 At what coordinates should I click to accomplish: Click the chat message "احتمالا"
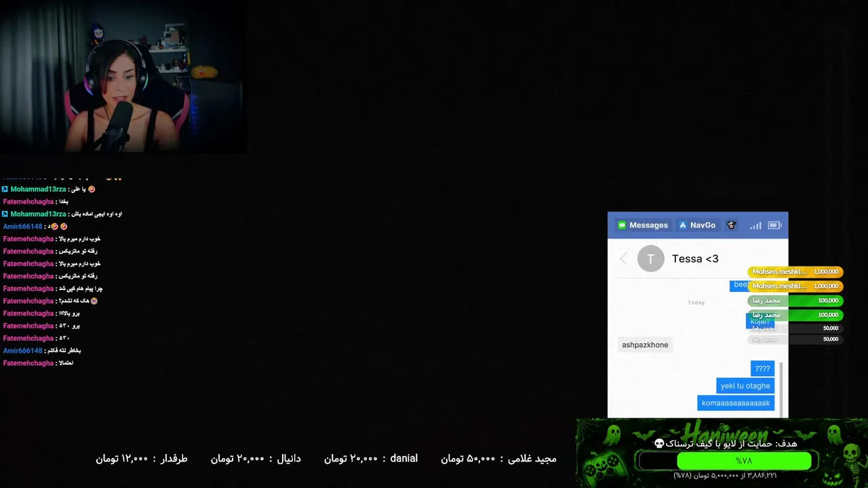pos(65,363)
